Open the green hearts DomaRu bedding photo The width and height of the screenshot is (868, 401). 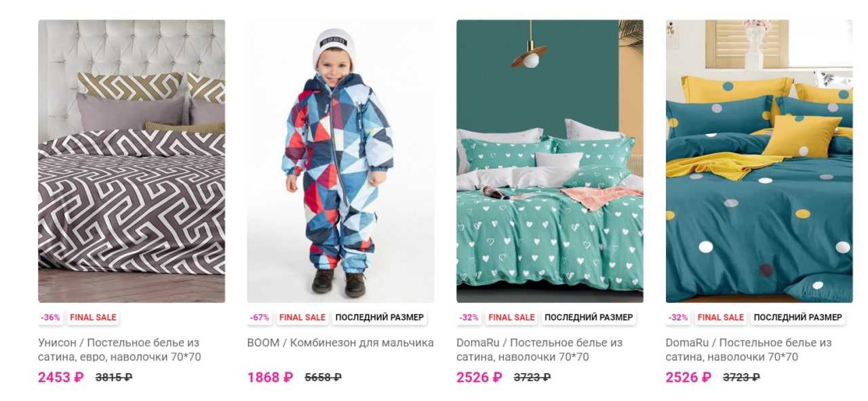tap(550, 161)
